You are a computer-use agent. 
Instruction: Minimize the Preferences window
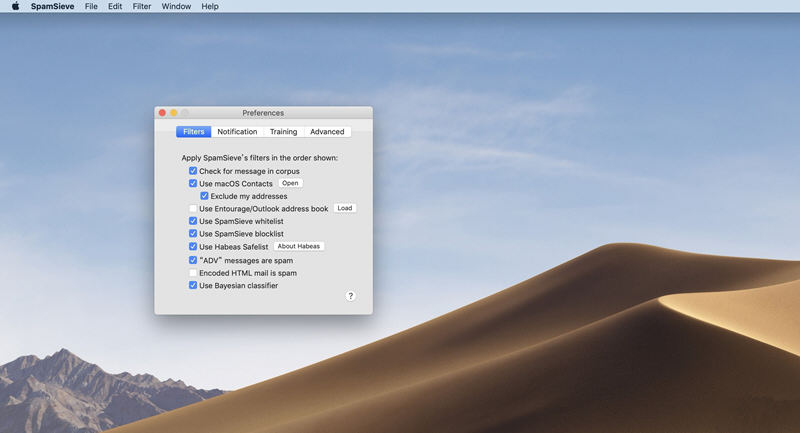(x=173, y=113)
